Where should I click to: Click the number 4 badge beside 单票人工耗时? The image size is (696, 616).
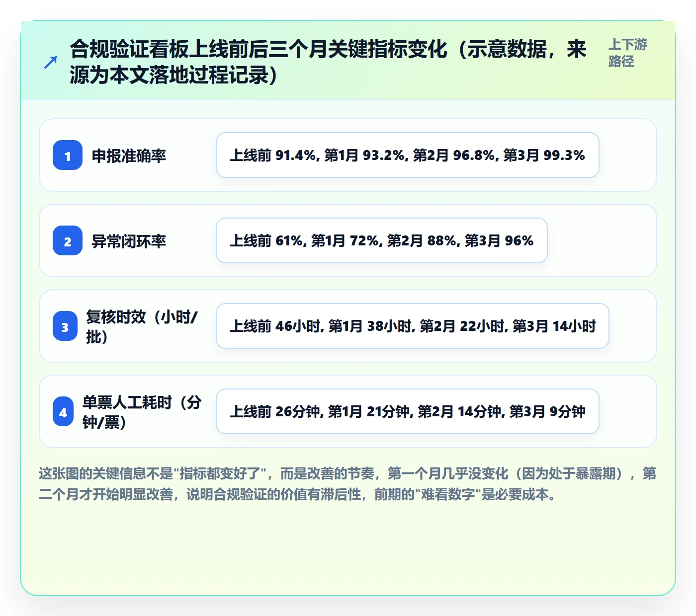point(63,412)
